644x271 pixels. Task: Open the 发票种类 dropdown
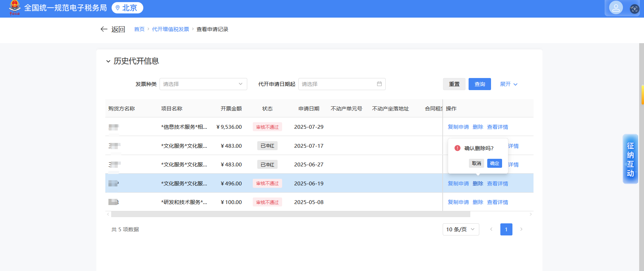203,84
